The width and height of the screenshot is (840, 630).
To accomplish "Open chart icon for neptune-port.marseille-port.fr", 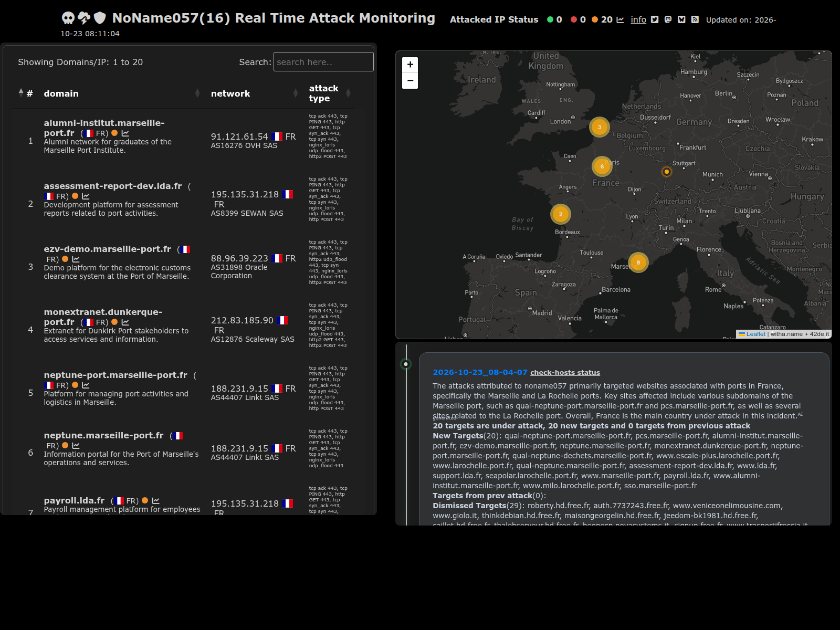I will coord(86,385).
